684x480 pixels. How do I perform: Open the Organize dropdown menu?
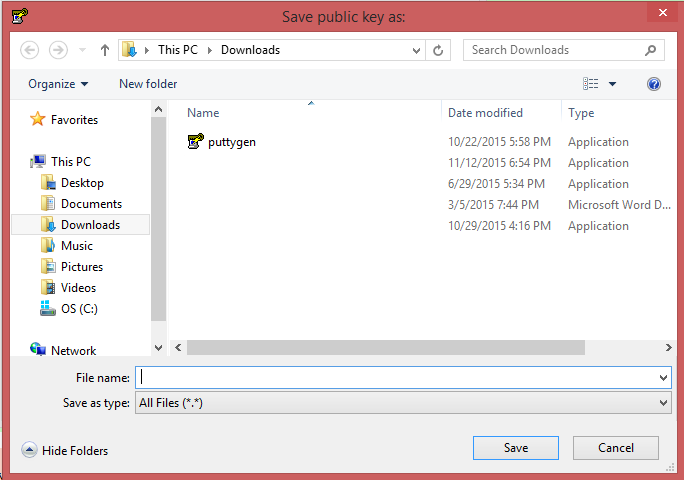(58, 84)
